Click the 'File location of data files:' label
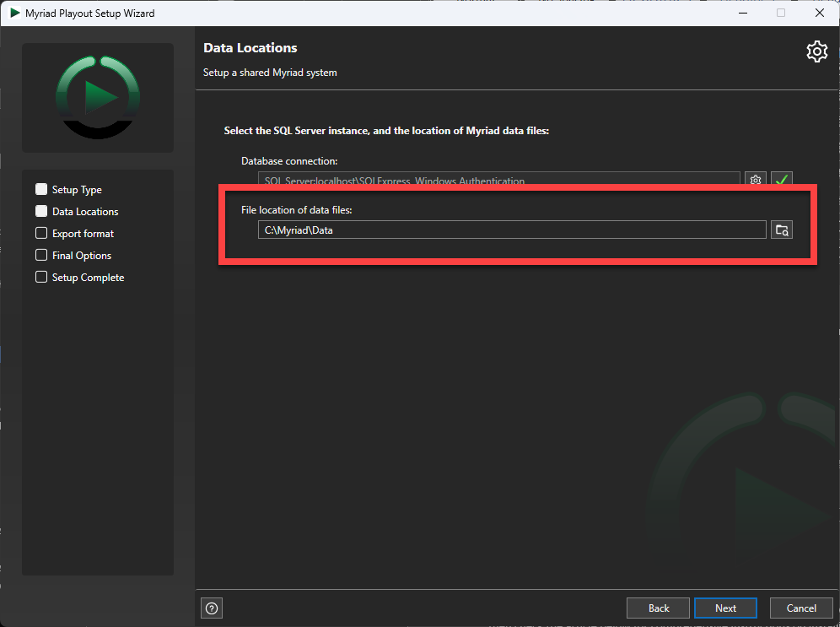Viewport: 840px width, 627px height. (x=297, y=210)
